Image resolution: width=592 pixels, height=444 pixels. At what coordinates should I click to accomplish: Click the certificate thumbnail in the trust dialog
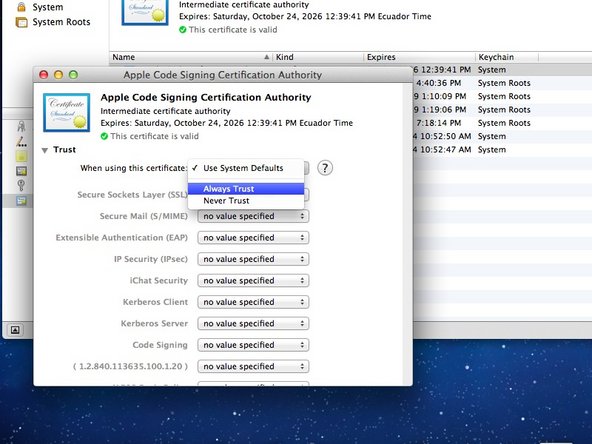66,113
